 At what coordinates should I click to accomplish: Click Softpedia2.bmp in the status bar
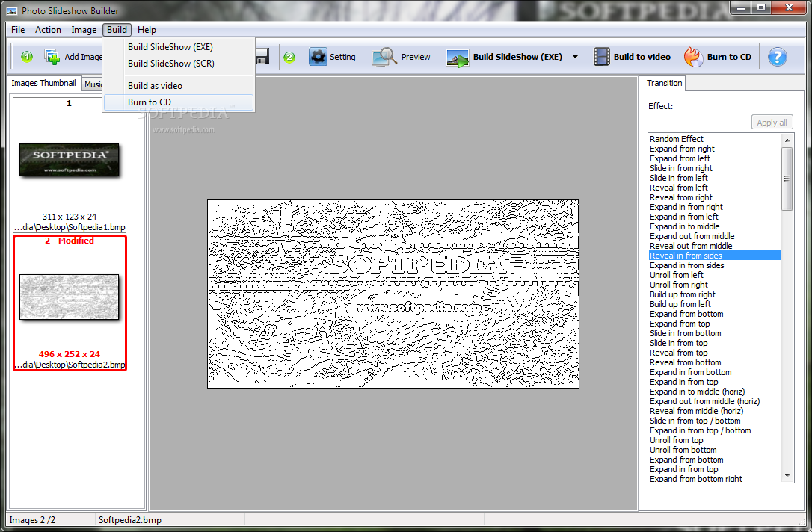pyautogui.click(x=129, y=520)
